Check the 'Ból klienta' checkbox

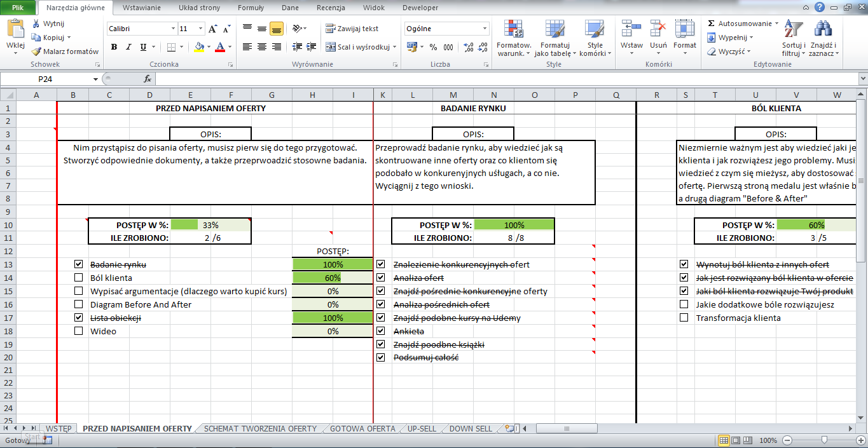[x=78, y=278]
